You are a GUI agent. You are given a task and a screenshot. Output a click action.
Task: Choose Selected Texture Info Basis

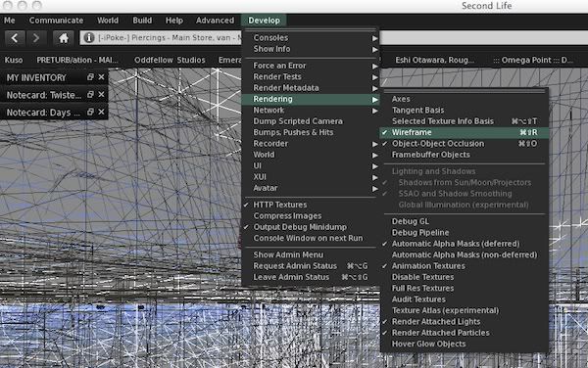click(x=465, y=121)
